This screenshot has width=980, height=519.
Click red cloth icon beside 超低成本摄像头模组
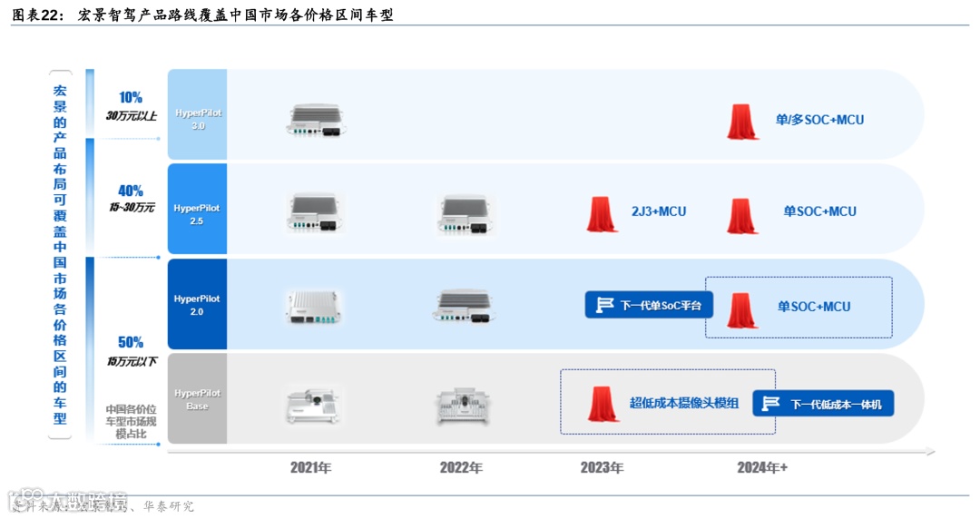[603, 404]
